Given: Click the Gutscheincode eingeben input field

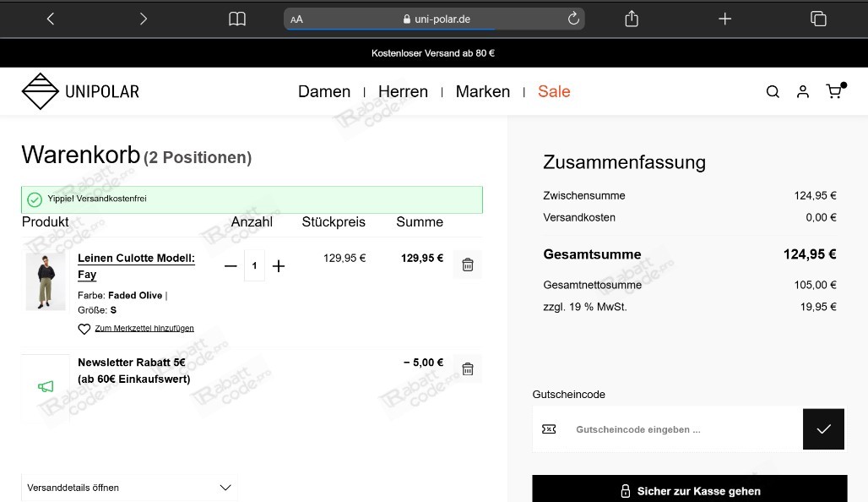Looking at the screenshot, I should click(668, 429).
